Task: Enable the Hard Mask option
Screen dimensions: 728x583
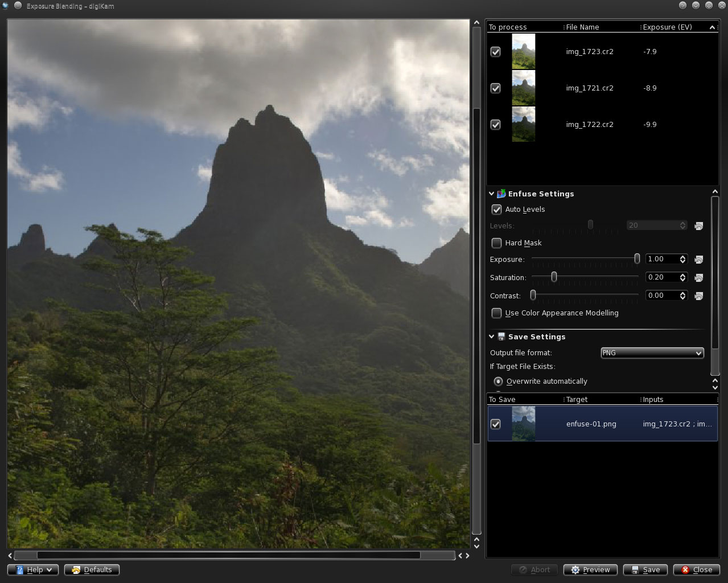Action: pyautogui.click(x=496, y=243)
